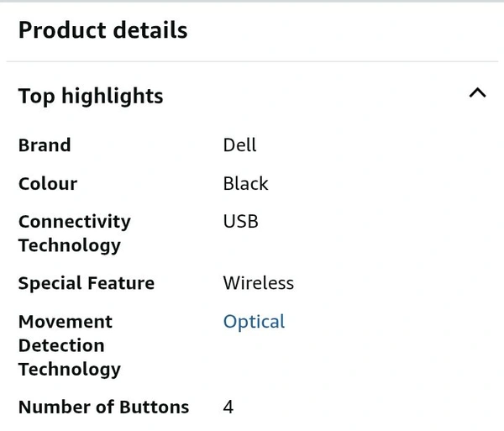Click the word Connectivity in the label
504x431 pixels.
click(75, 222)
